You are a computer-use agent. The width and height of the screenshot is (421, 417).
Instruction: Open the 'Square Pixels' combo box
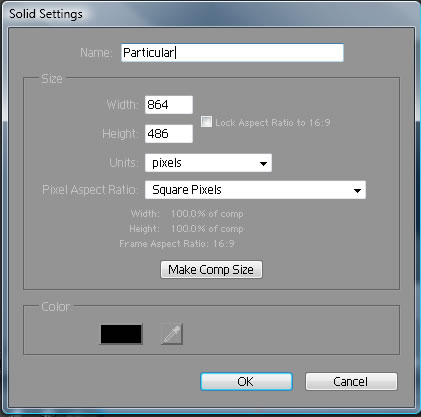255,190
